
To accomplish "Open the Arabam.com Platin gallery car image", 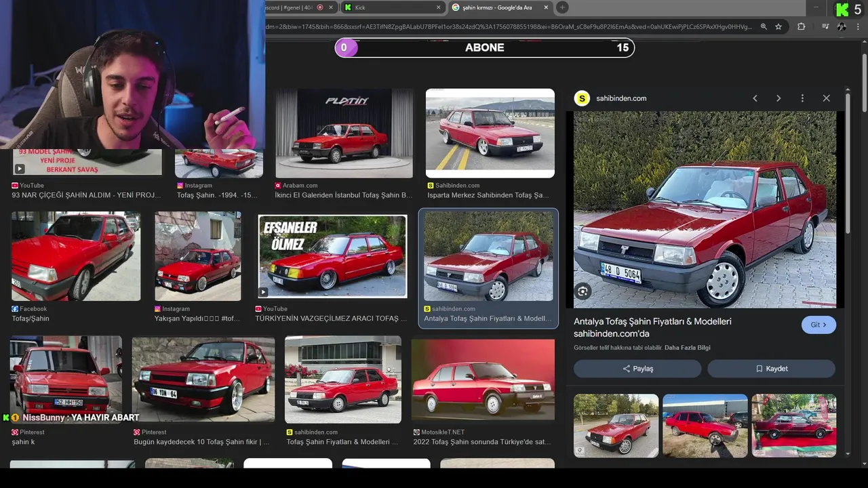I will [344, 133].
